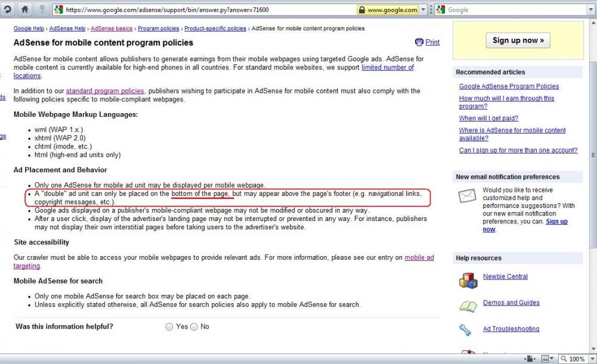This screenshot has width=597, height=364.
Task: Click the Print printer icon
Action: 419,42
